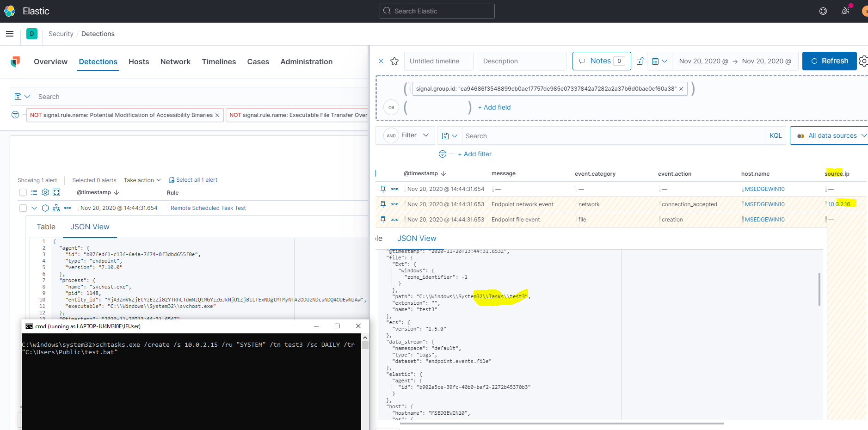Open the fields browser list icon in alerts table
868x430 pixels.
34,192
